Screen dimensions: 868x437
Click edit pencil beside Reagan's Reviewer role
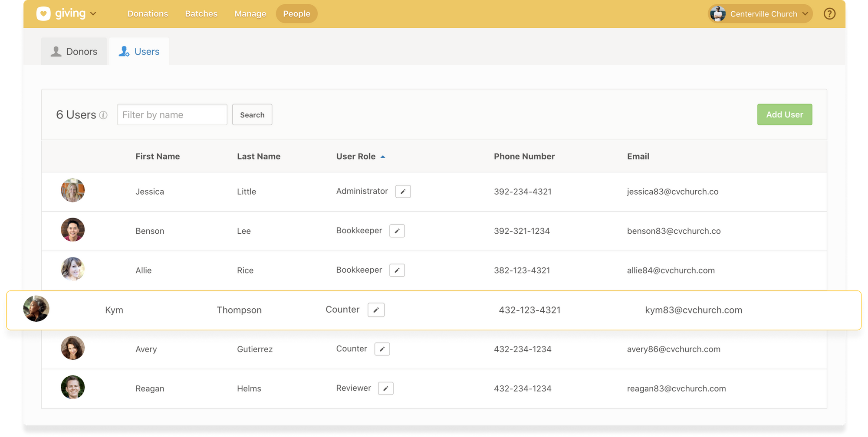tap(385, 388)
